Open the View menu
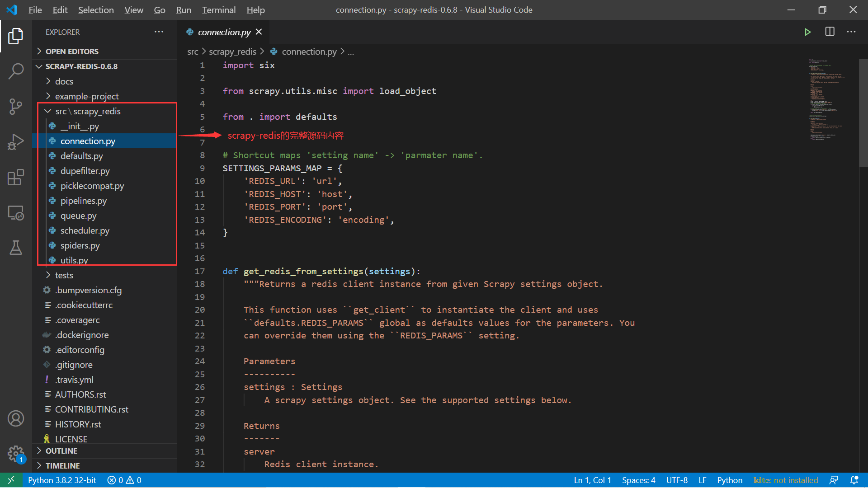Image resolution: width=868 pixels, height=488 pixels. coord(134,10)
